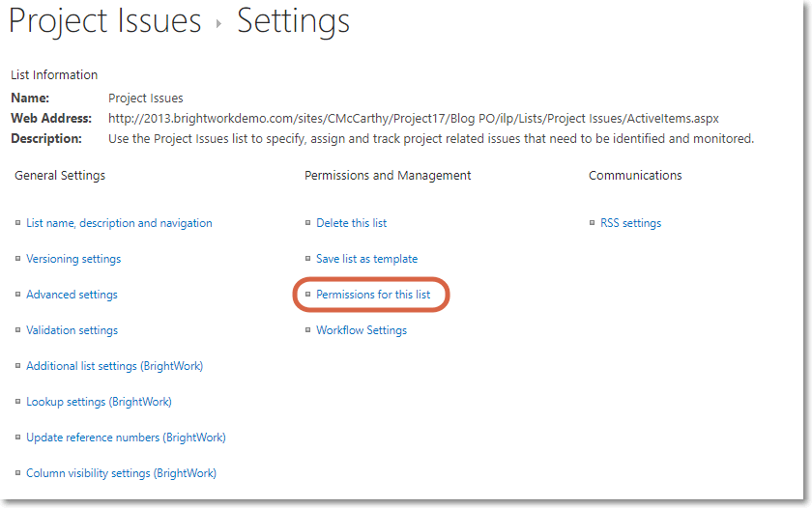The width and height of the screenshot is (812, 508).
Task: Open Advanced settings link
Action: click(72, 295)
